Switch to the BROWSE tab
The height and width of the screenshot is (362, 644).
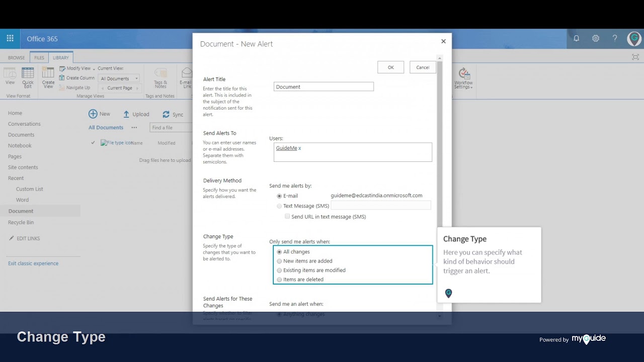(x=16, y=58)
